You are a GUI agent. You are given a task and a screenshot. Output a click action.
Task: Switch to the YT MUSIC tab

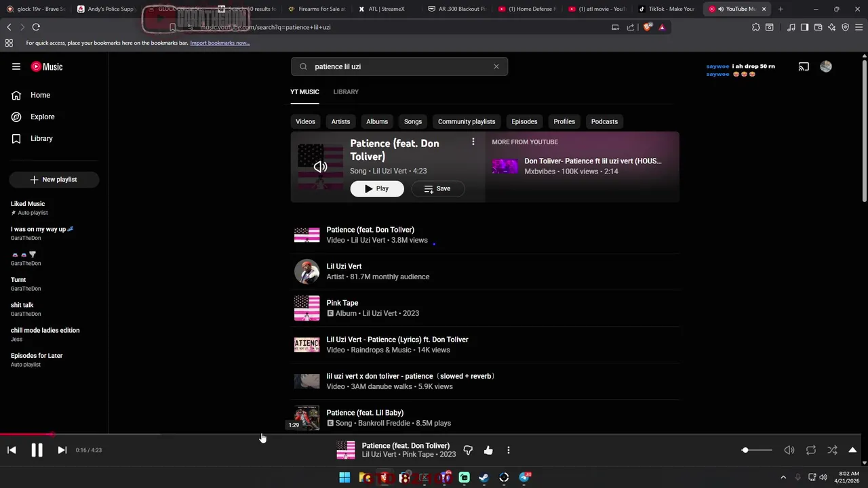point(304,91)
